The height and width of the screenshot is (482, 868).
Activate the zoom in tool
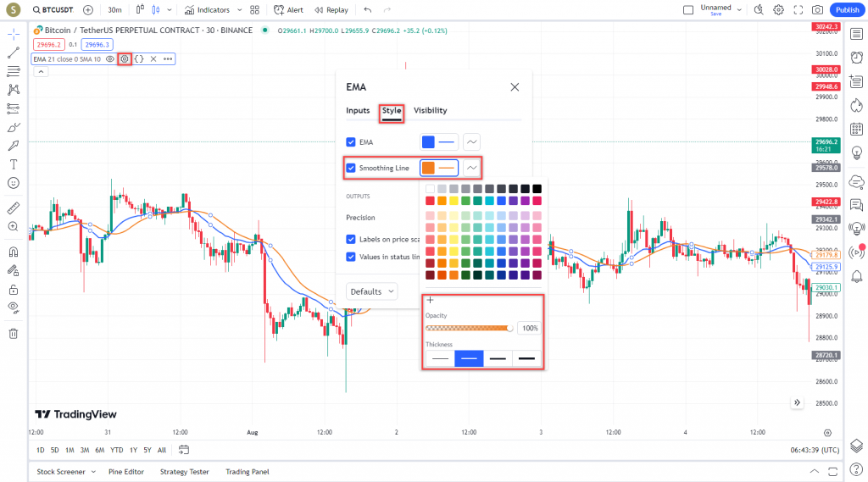coord(14,227)
